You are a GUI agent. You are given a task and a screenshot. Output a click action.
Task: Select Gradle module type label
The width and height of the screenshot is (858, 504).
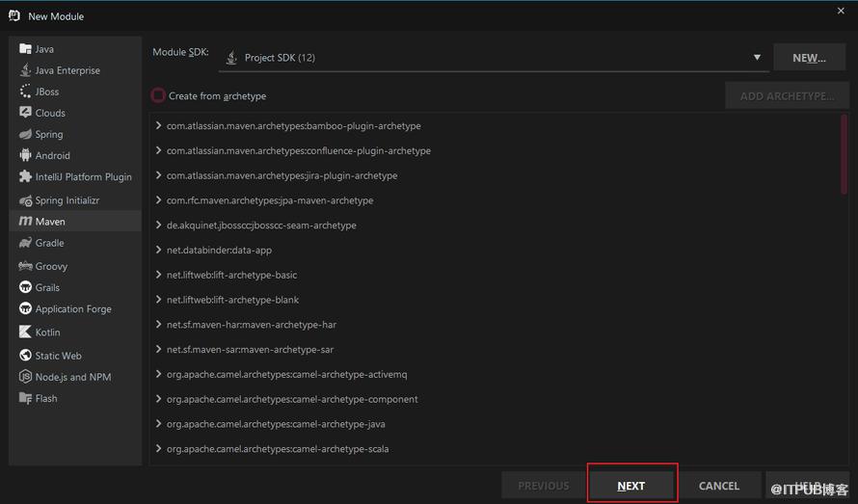50,243
